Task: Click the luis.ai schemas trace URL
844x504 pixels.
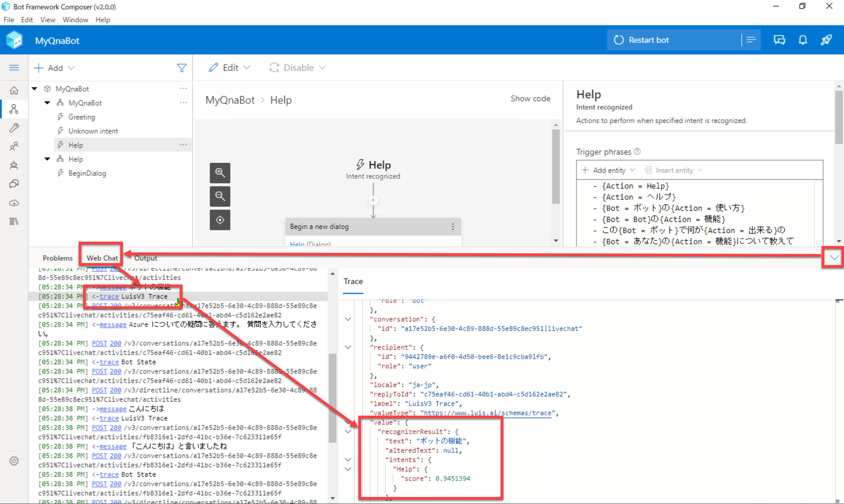Action: [487, 413]
